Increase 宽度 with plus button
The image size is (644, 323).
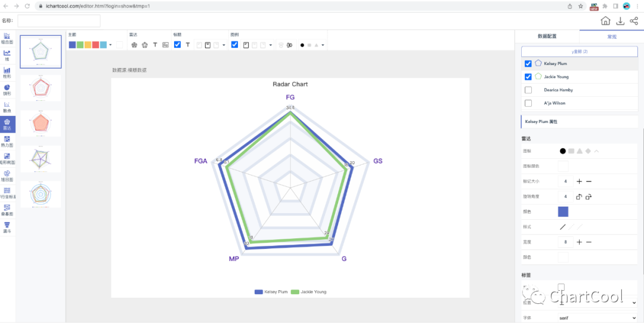click(x=579, y=242)
